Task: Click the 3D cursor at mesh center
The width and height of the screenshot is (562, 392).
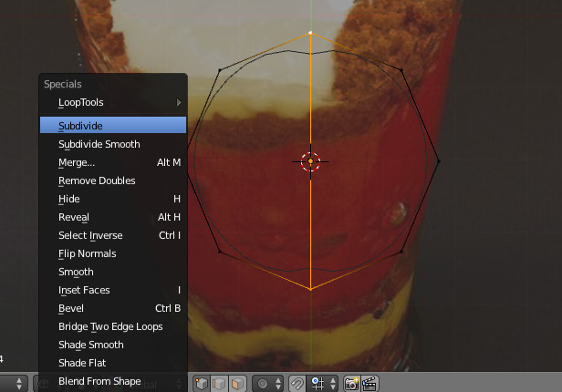Action: point(310,161)
